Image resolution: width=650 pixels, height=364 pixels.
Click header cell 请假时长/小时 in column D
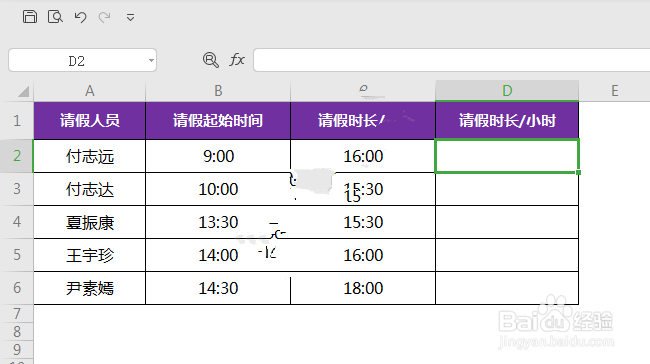pos(507,121)
